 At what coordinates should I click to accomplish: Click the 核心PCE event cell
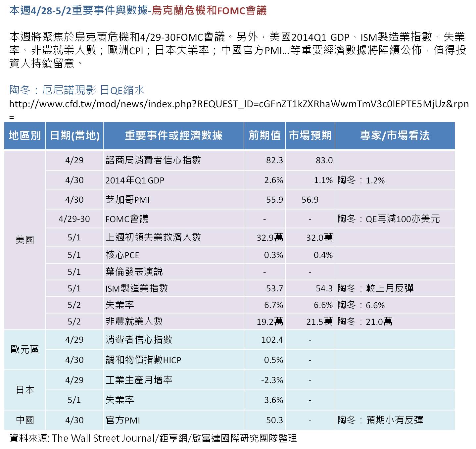(173, 255)
